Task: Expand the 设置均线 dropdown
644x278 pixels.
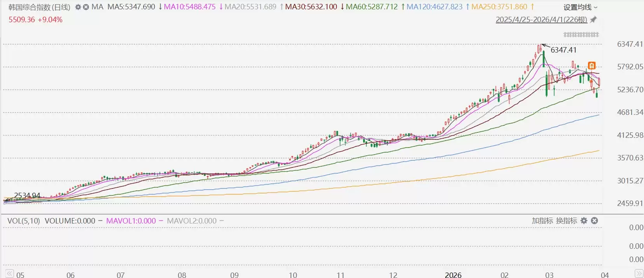Action: (580, 7)
